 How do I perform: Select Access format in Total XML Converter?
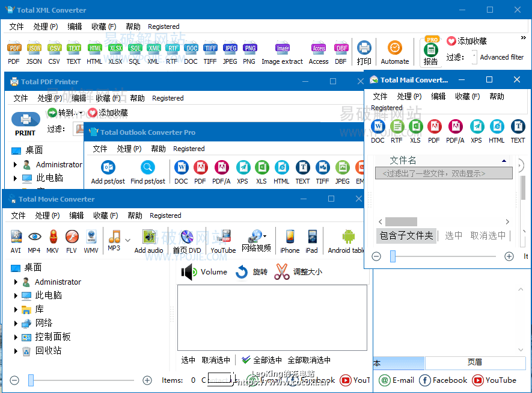click(x=319, y=53)
